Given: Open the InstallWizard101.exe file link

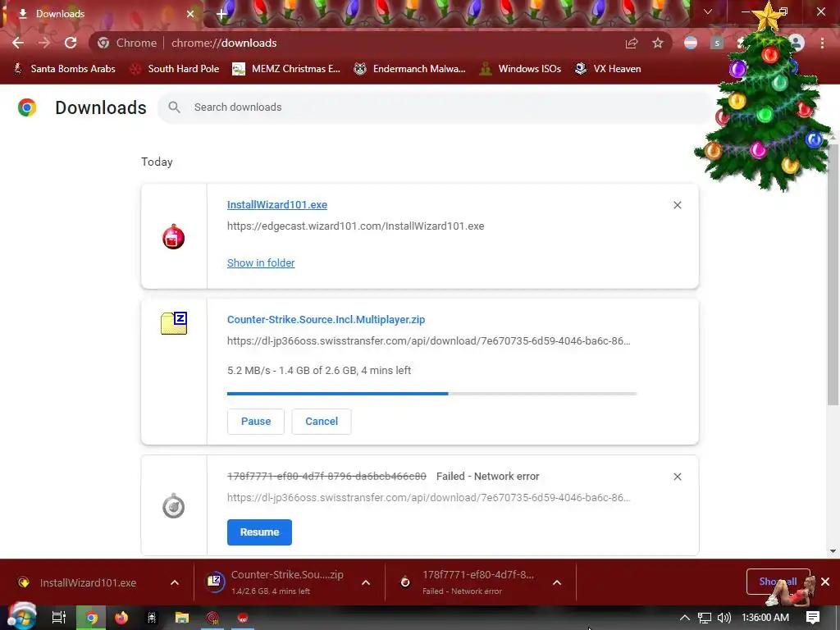Looking at the screenshot, I should [x=277, y=204].
